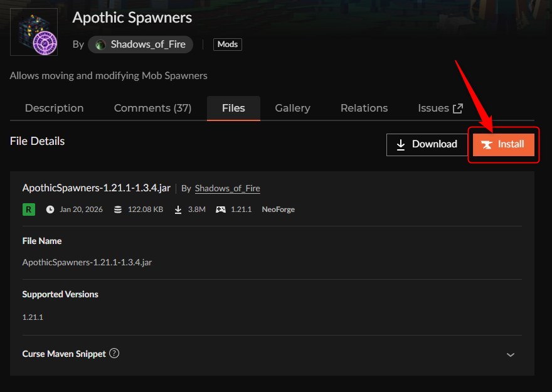Click the Jan 20, 2026 upload date
Viewport: 552px width, 392px height.
click(x=82, y=209)
